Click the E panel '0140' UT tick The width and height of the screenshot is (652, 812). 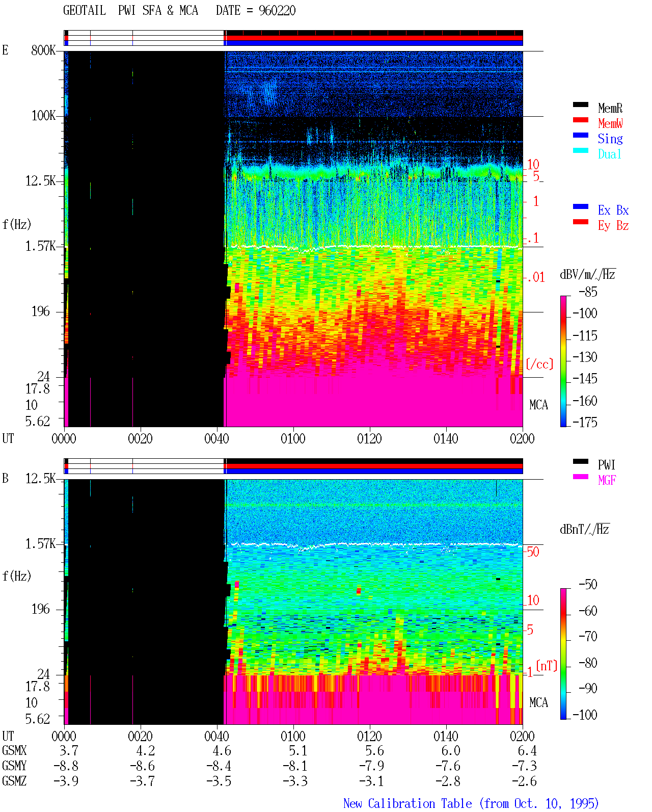(446, 438)
